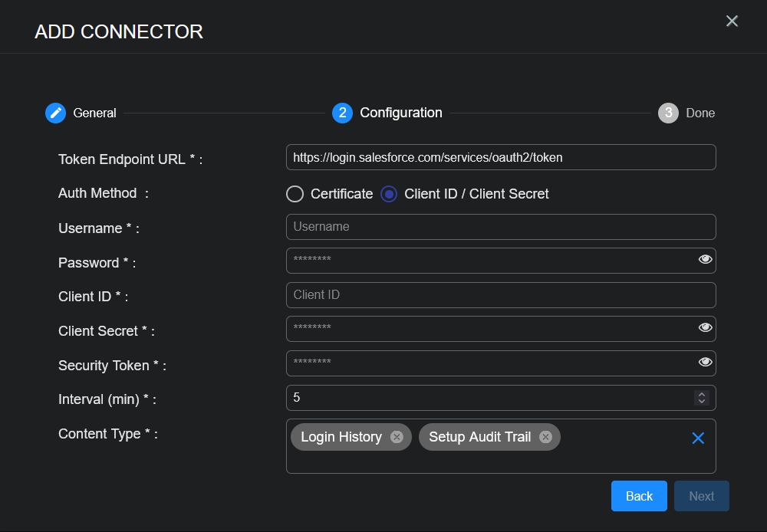Edit the Token Endpoint URL field

coord(500,158)
